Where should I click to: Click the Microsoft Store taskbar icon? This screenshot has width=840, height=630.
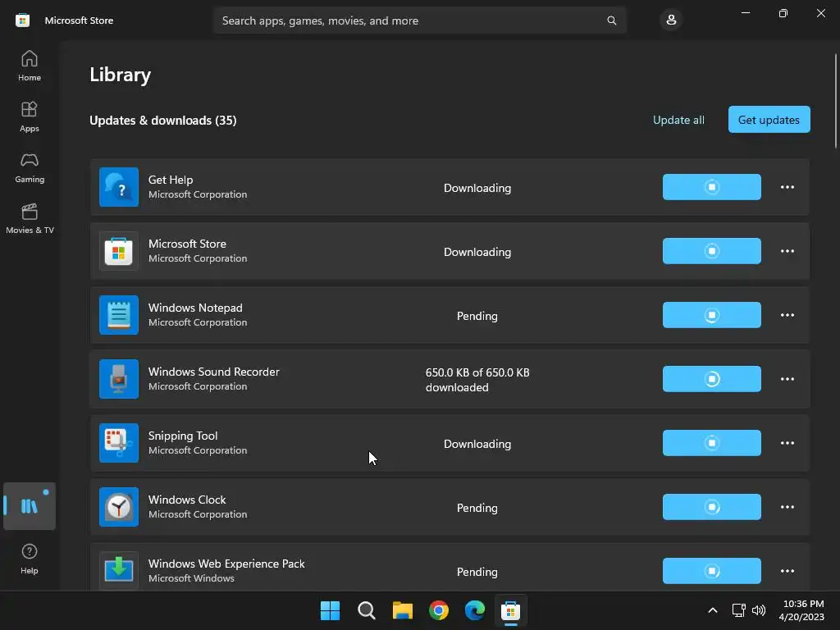click(510, 610)
